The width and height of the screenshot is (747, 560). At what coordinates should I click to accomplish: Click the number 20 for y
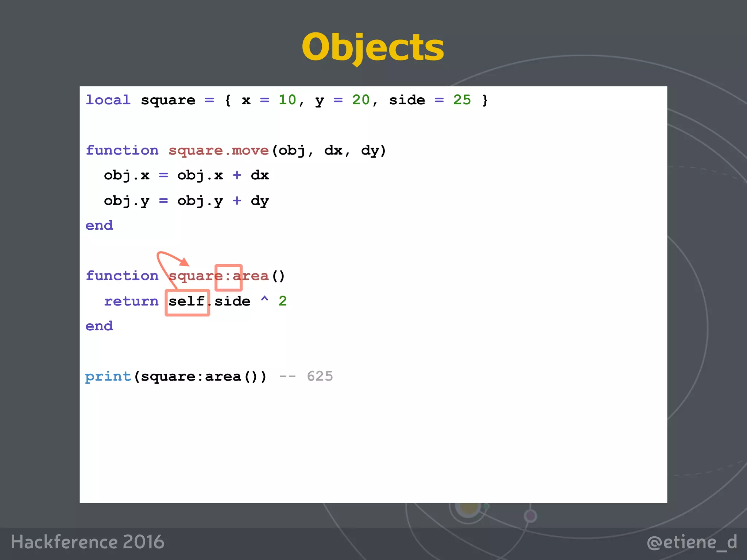tap(361, 100)
